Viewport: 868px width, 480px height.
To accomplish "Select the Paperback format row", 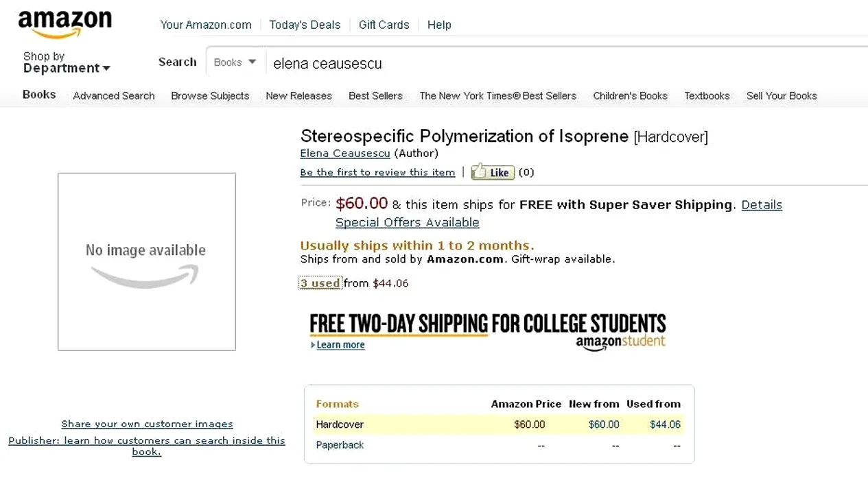I will pyautogui.click(x=340, y=445).
